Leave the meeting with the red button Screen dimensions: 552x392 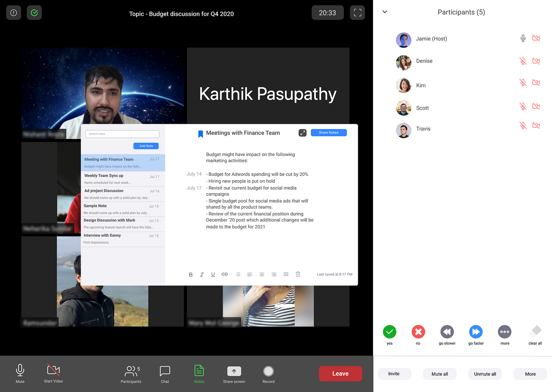(340, 373)
